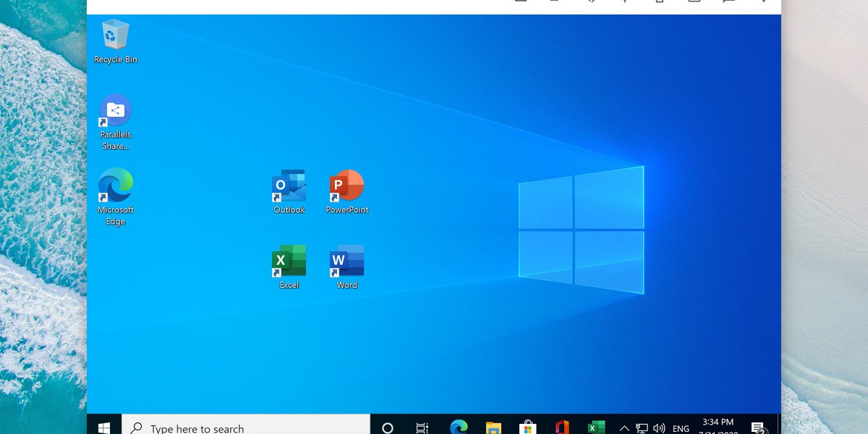
Task: Open the volume control speaker icon
Action: point(659,428)
